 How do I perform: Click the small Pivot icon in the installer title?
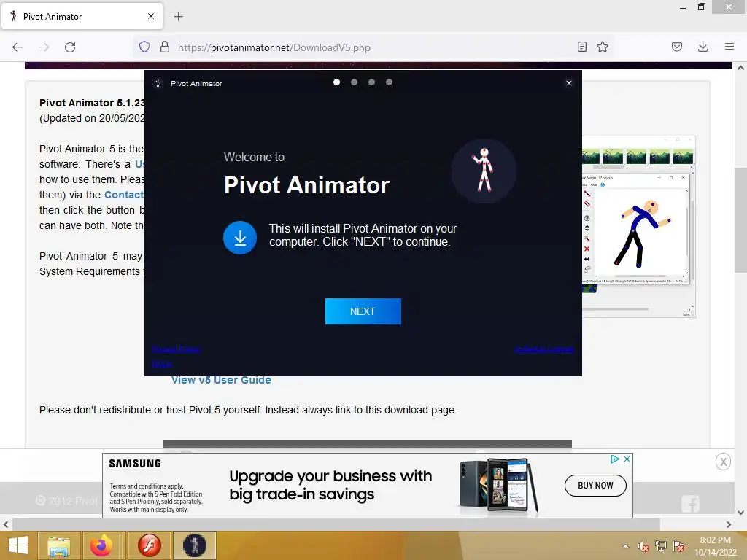(158, 83)
